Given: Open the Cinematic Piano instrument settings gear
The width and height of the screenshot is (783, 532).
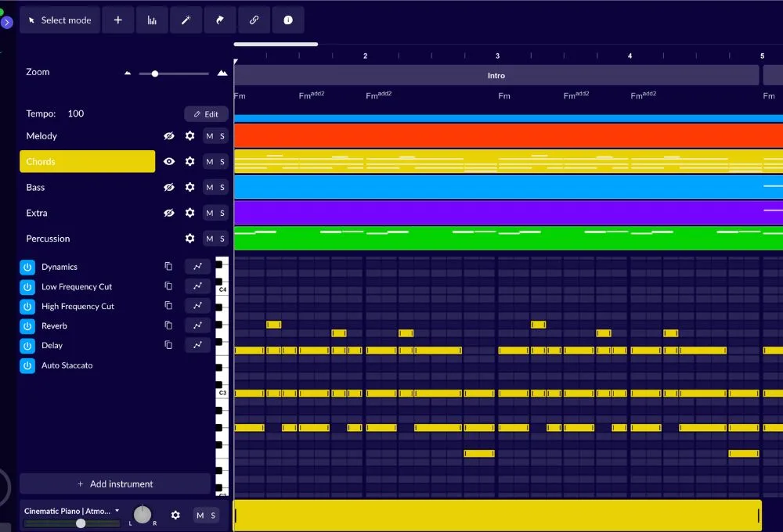Looking at the screenshot, I should pyautogui.click(x=175, y=515).
